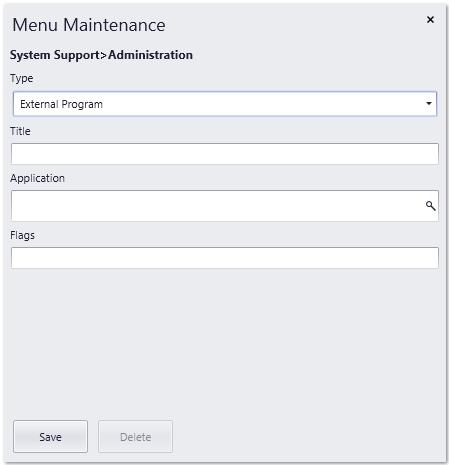Image resolution: width=449 pixels, height=465 pixels.
Task: Expand the Type dropdown arrow
Action: click(429, 104)
